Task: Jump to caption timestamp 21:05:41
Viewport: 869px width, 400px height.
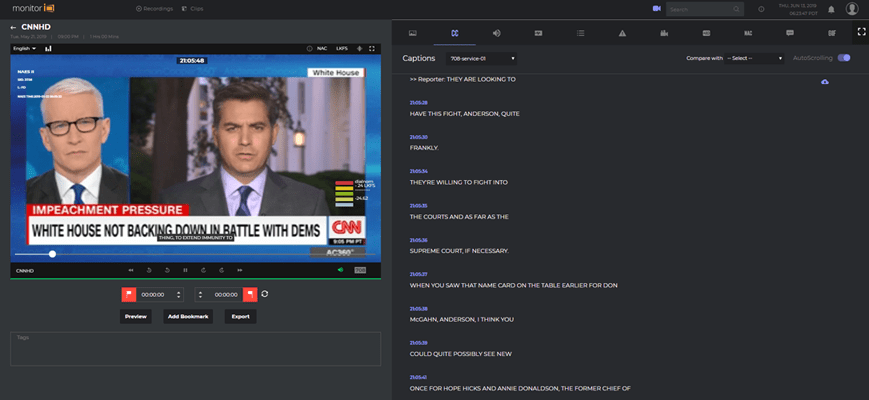Action: 418,377
